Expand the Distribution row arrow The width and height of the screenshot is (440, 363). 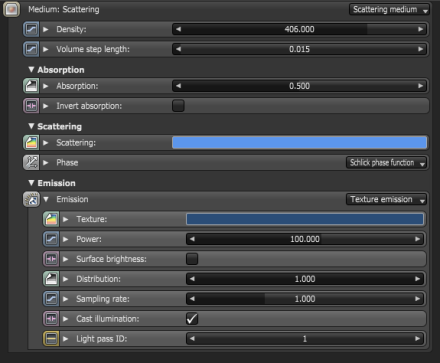[66, 279]
